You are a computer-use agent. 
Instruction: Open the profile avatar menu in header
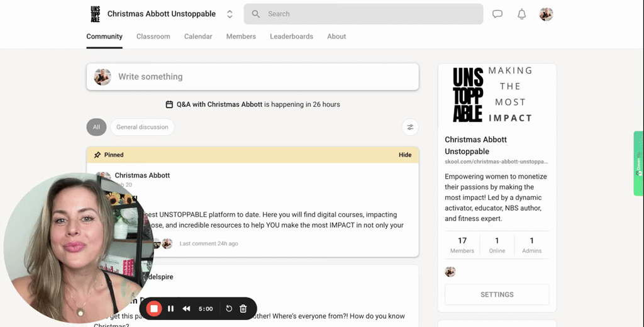tap(546, 14)
